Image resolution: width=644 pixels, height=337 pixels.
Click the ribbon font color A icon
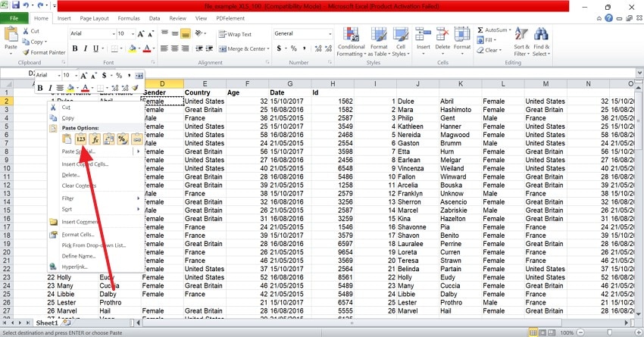[147, 48]
